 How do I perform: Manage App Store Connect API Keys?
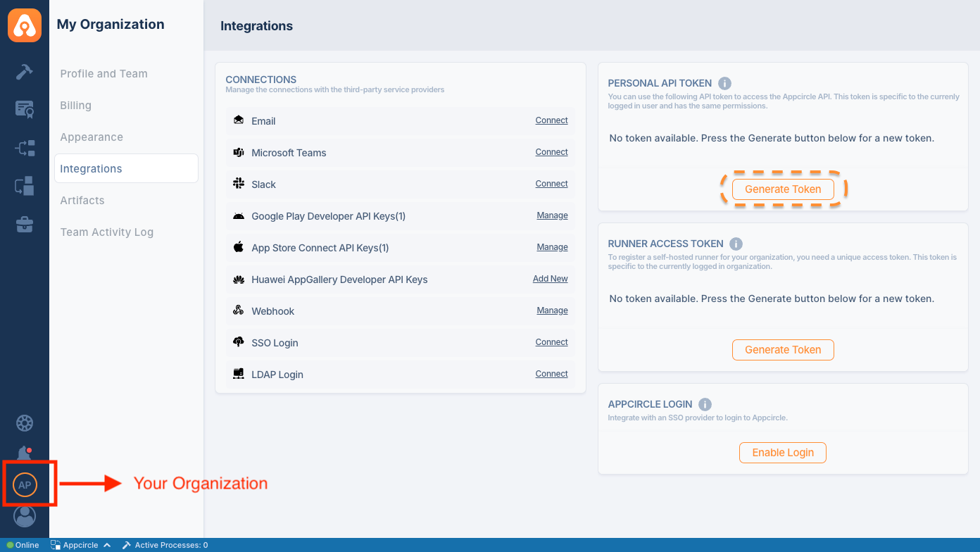(x=552, y=247)
